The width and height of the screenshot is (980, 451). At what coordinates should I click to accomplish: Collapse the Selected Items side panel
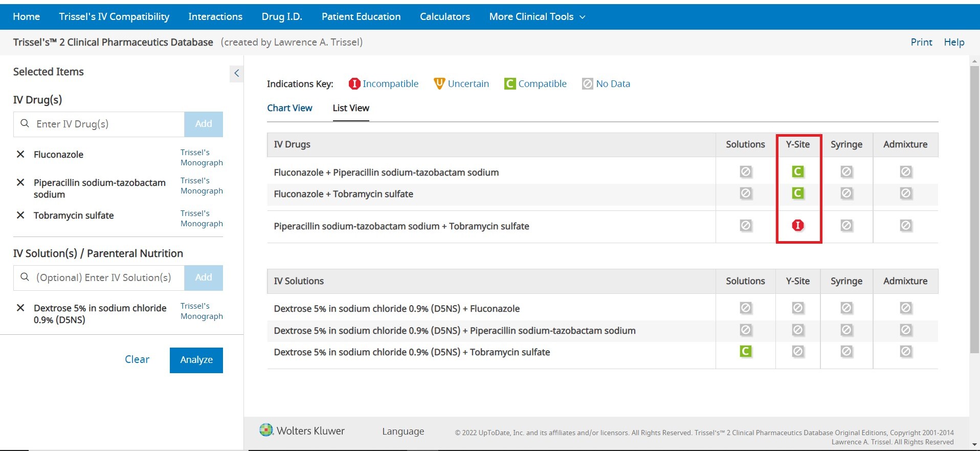pyautogui.click(x=236, y=73)
